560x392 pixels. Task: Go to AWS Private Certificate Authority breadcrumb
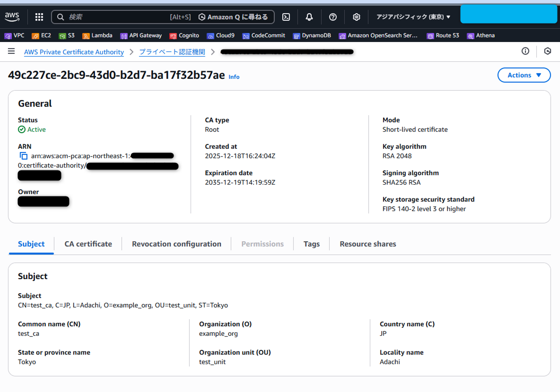74,52
